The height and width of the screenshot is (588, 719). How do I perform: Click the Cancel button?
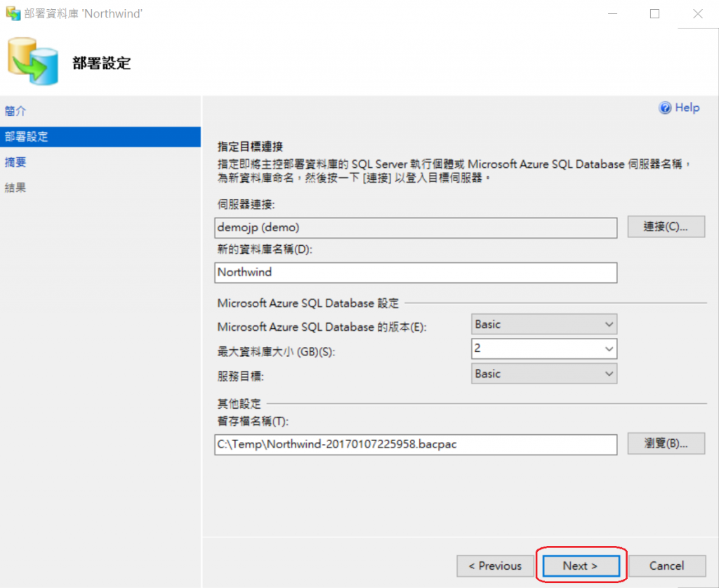pos(667,566)
